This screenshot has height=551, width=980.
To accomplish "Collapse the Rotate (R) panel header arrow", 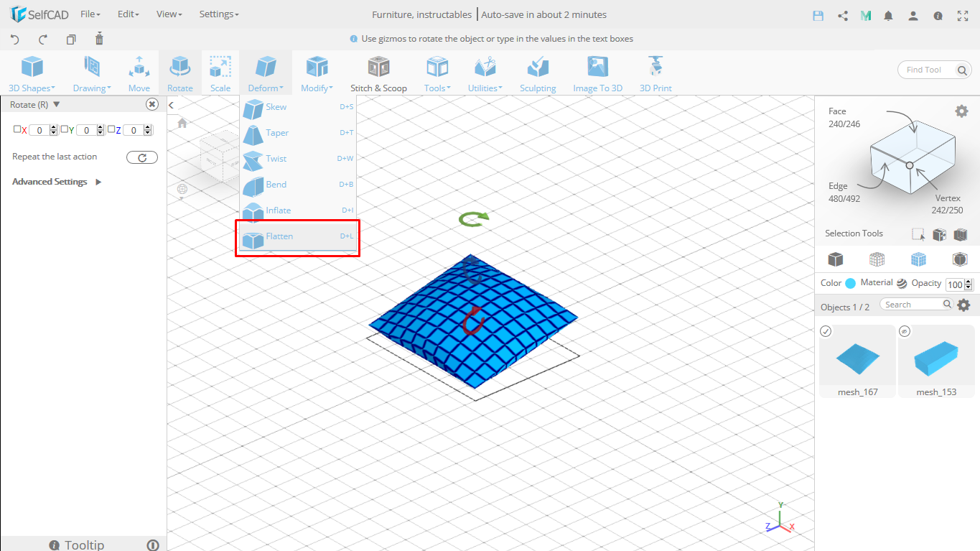I will pyautogui.click(x=57, y=105).
